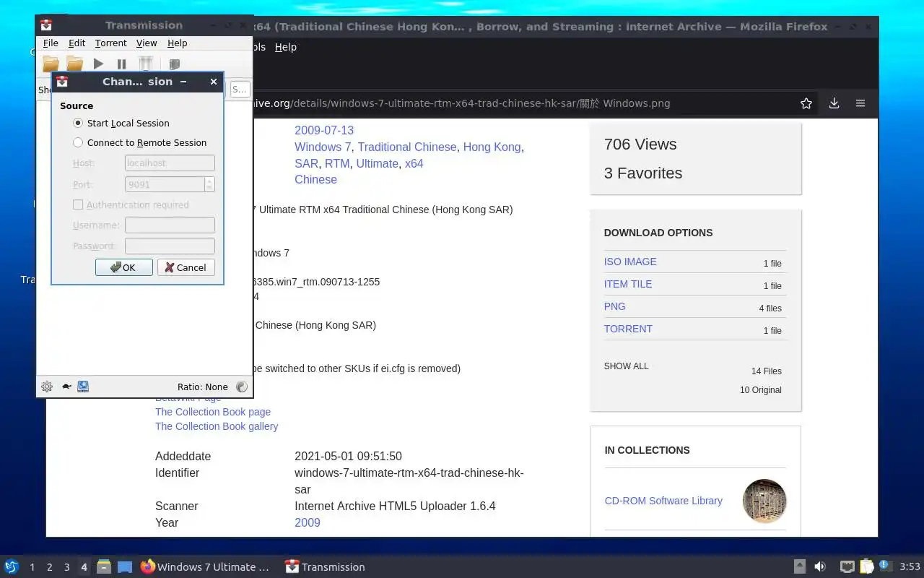Click the Firefox Windows 7 Ultimate taskbar button
Viewport: 924px width, 578px height.
coord(205,566)
